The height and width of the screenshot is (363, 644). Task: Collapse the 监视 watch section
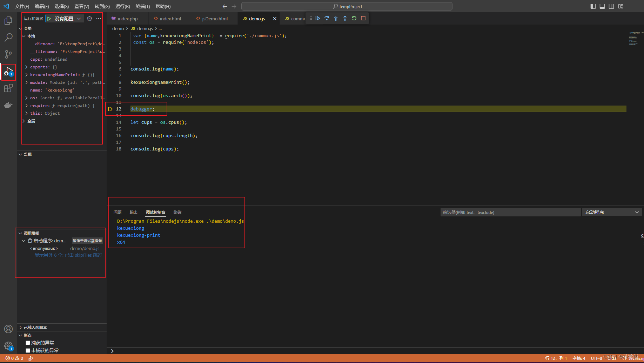[x=20, y=154]
